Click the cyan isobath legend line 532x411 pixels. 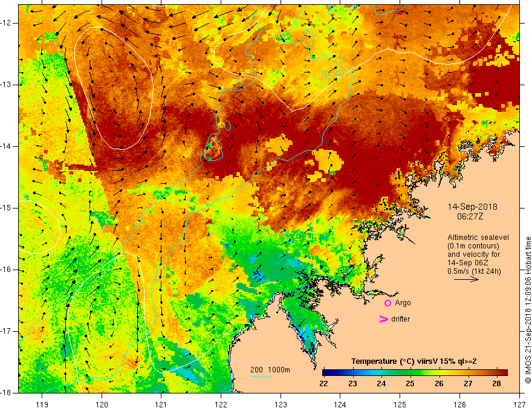260,376
